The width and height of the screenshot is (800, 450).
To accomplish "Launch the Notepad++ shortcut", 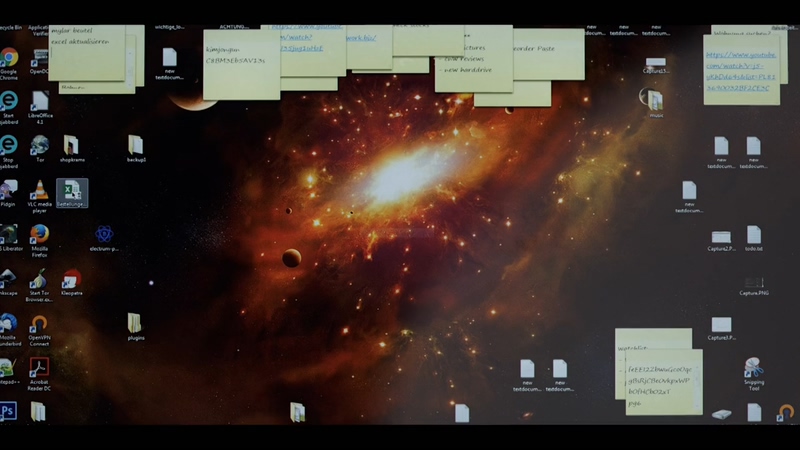I will pyautogui.click(x=8, y=371).
